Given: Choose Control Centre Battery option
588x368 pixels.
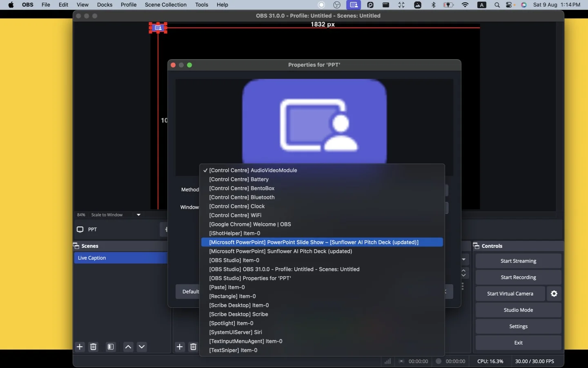Looking at the screenshot, I should click(322, 179).
